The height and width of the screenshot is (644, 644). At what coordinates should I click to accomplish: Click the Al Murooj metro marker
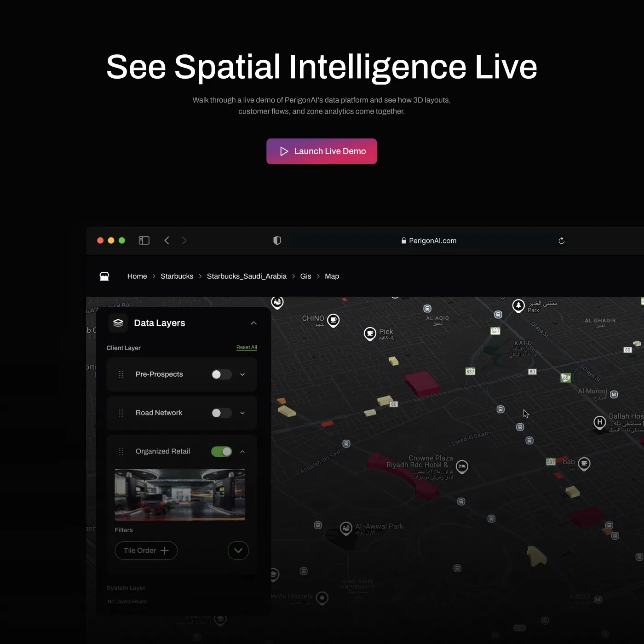point(614,394)
